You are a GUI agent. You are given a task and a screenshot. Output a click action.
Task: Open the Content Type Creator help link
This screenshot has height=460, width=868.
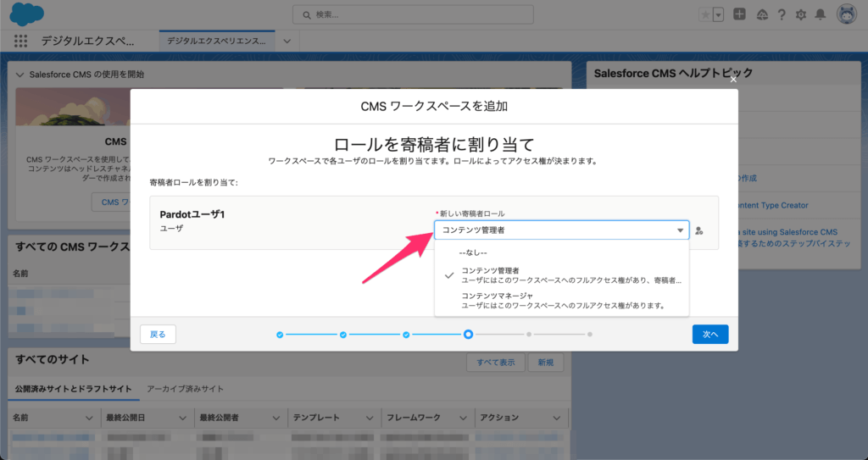(773, 205)
